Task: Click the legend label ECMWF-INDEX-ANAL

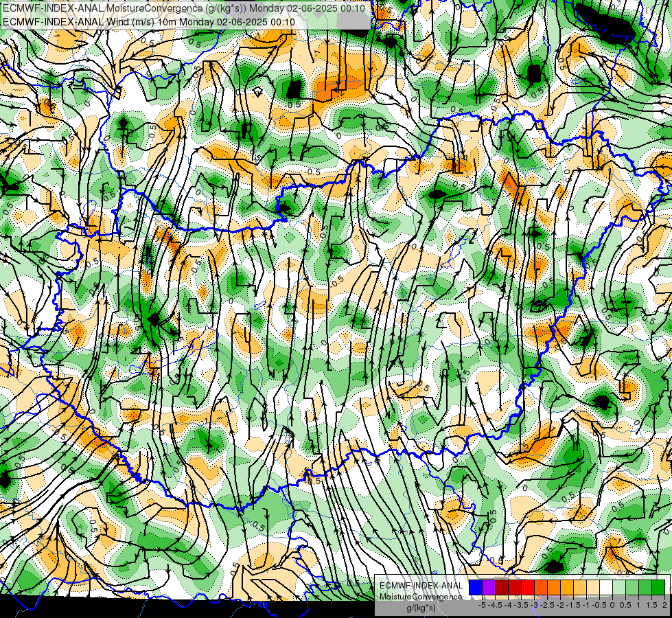Action: click(421, 586)
